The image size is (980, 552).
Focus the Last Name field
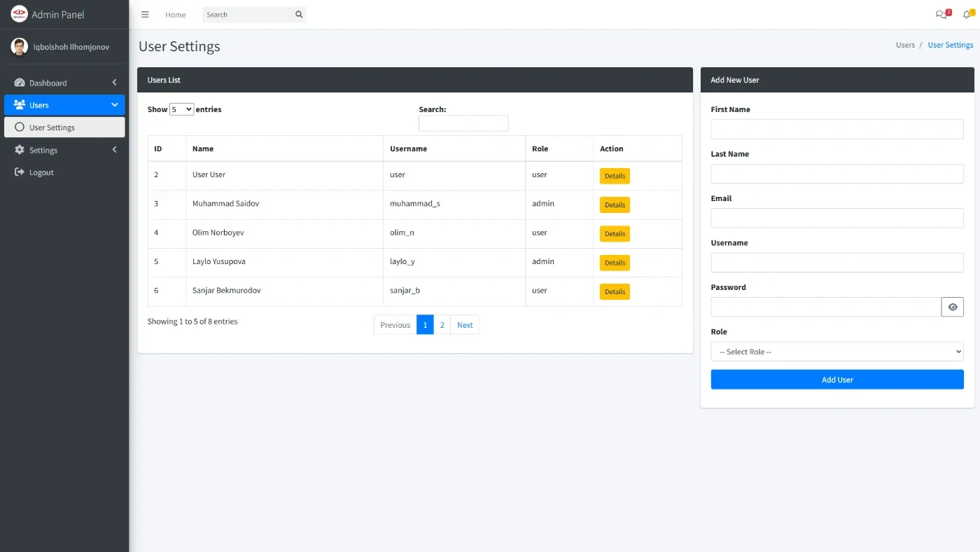click(837, 174)
